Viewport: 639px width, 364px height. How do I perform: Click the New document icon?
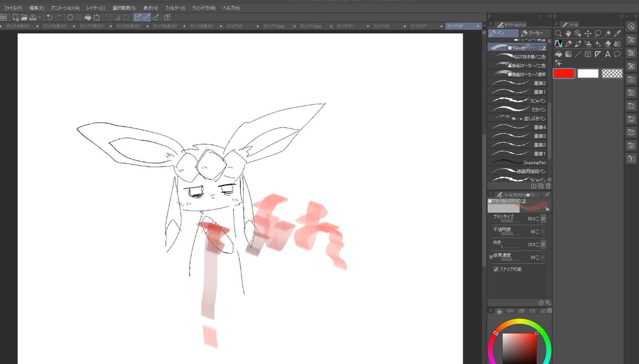click(x=15, y=17)
